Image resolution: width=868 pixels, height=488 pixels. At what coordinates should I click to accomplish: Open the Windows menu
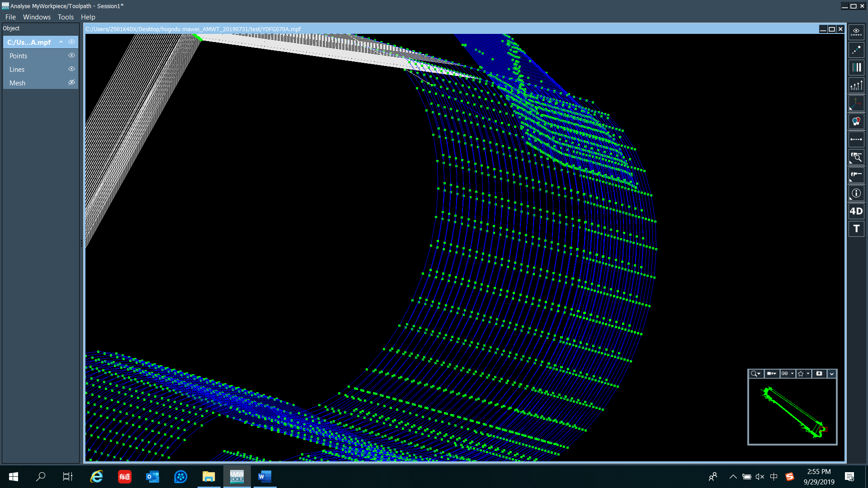click(x=37, y=17)
